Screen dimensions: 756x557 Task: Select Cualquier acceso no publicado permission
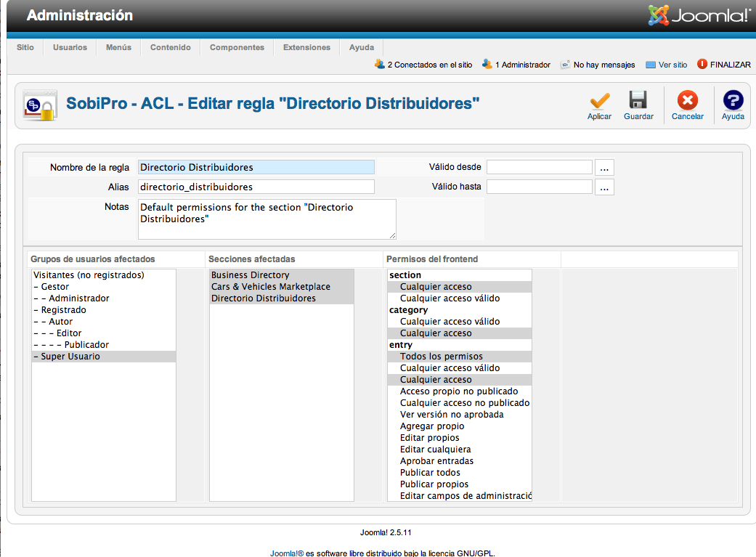(460, 402)
